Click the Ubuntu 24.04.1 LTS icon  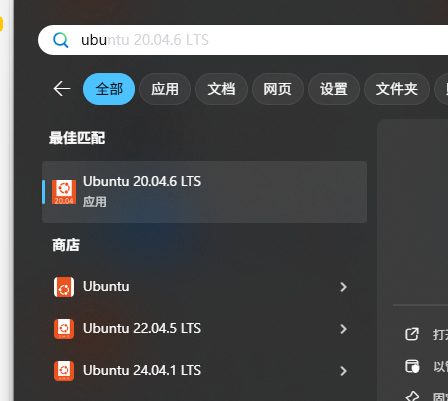click(64, 371)
